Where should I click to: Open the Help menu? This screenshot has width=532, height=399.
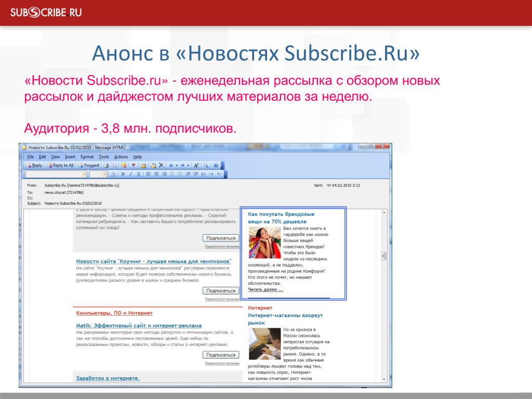[137, 157]
